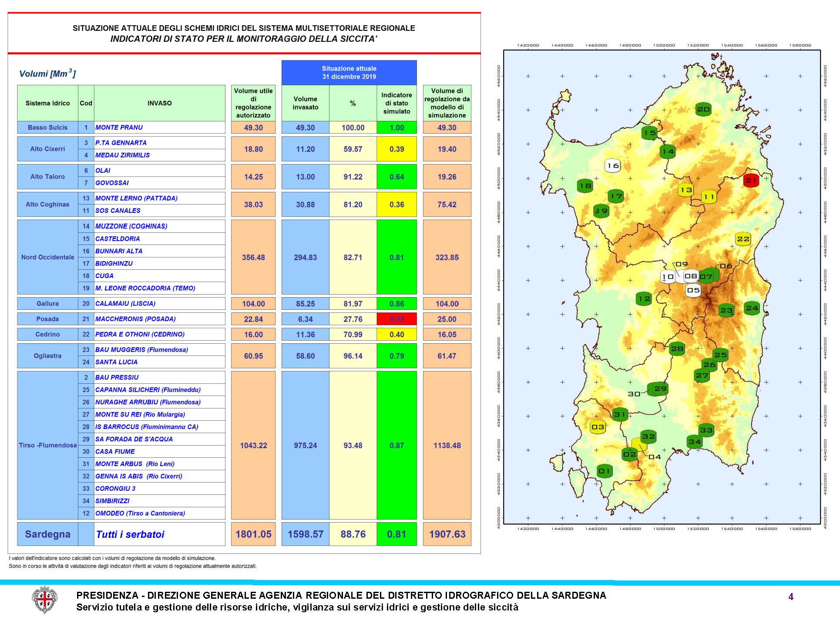Screen dimensions: 840x617
Task: Select green reservoir marker 20 on map
Action: [x=703, y=110]
